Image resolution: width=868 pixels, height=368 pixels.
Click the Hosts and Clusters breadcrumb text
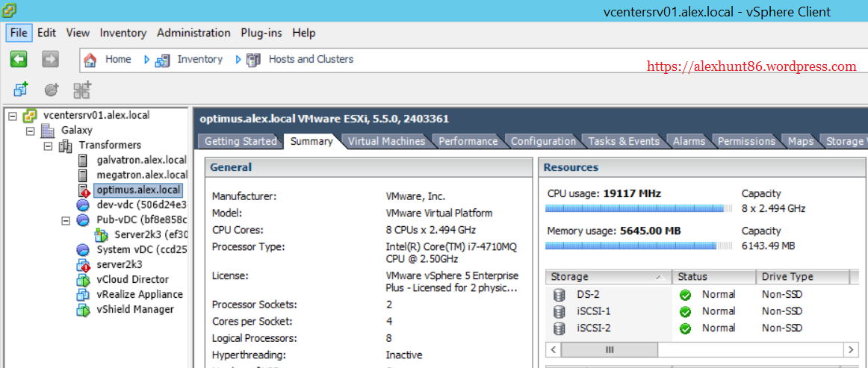click(x=311, y=59)
